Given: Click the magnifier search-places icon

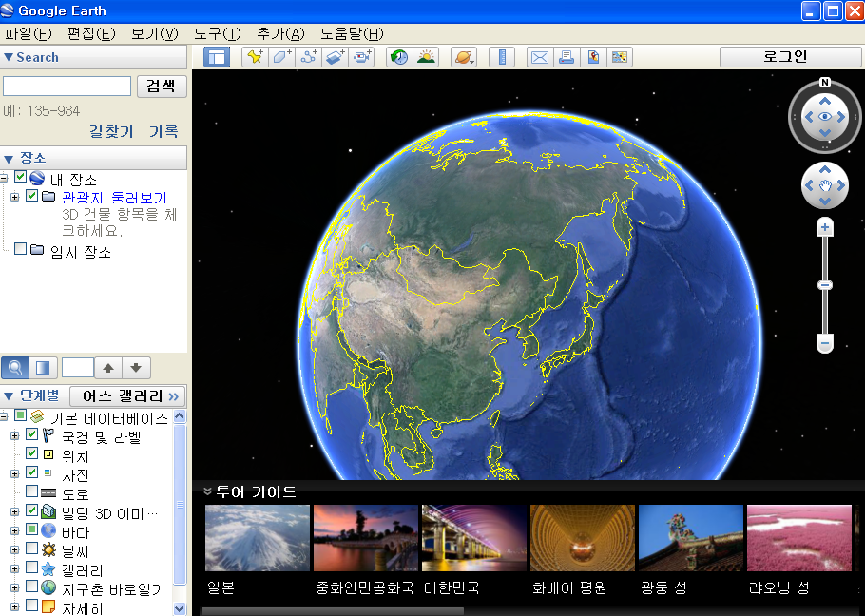Looking at the screenshot, I should click(x=15, y=368).
